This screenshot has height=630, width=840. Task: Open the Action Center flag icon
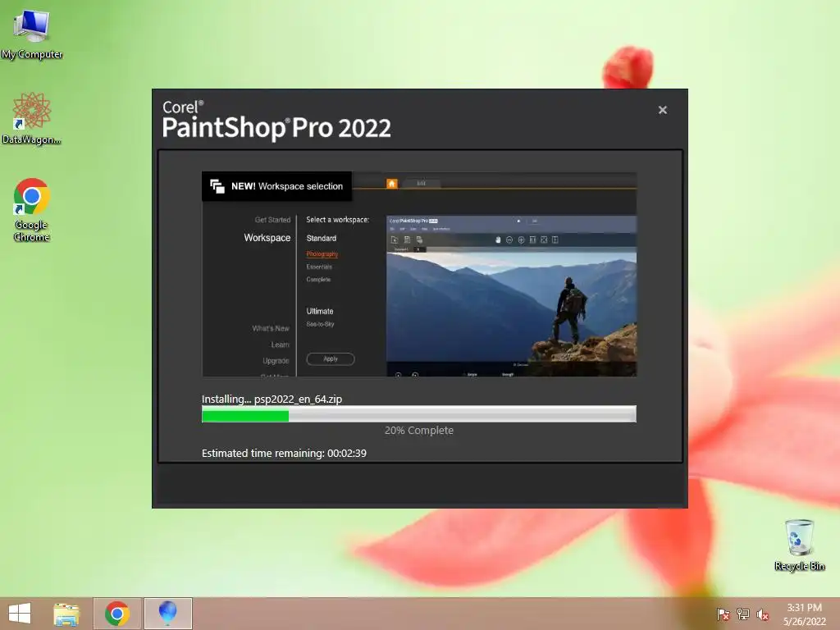723,614
